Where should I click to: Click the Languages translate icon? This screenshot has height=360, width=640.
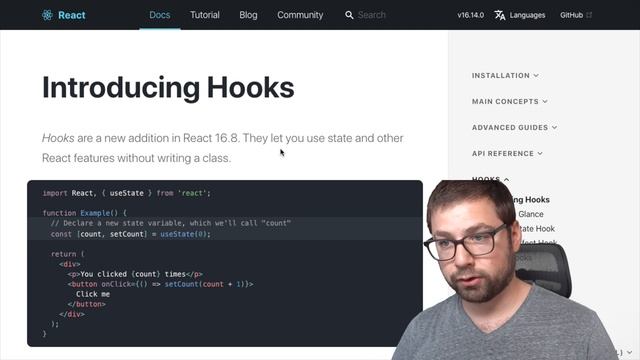coord(500,15)
